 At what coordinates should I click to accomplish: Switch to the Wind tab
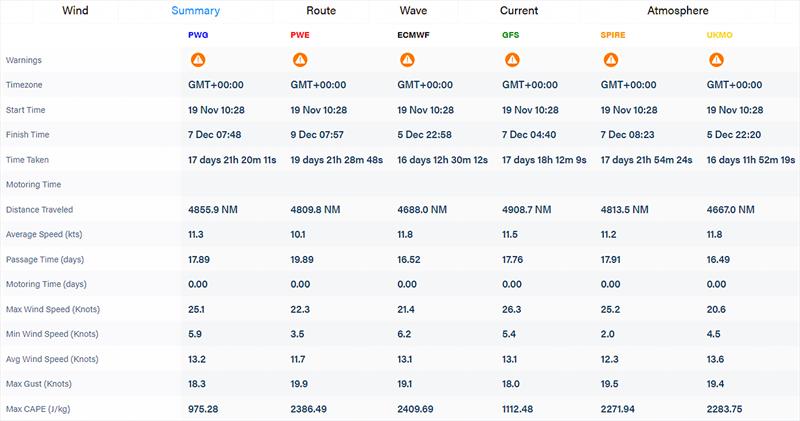point(82,11)
